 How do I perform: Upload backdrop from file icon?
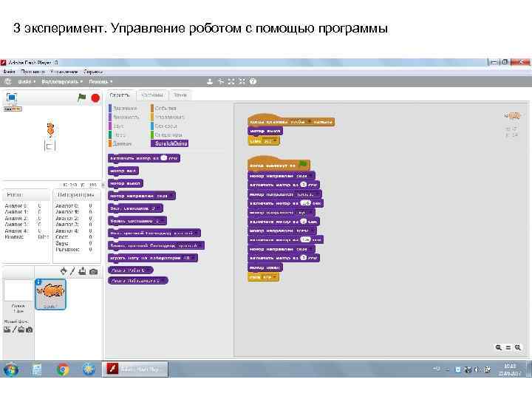[21, 330]
